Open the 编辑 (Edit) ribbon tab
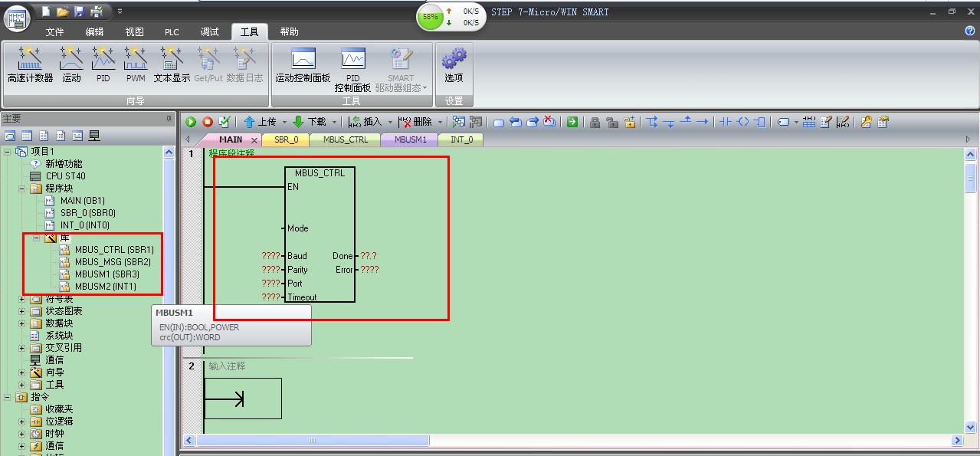Viewport: 980px width, 456px height. click(x=94, y=31)
